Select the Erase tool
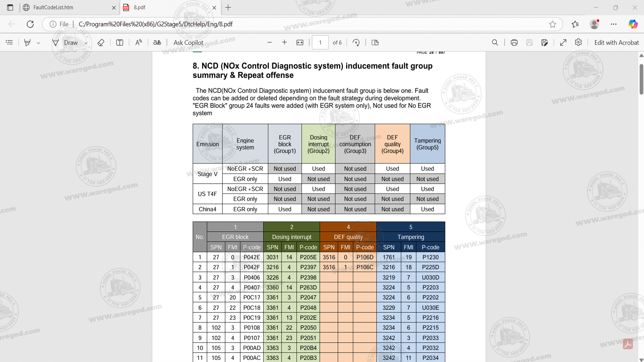This screenshot has width=644, height=362. click(x=101, y=43)
